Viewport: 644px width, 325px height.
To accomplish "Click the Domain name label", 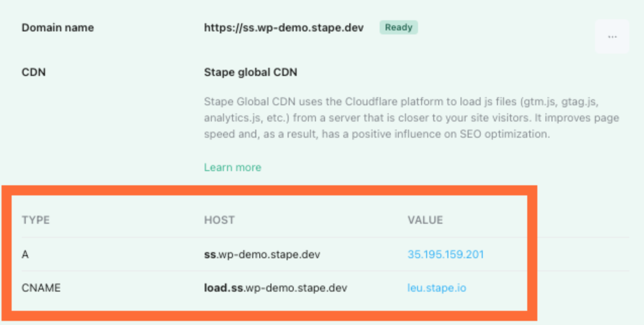I will pyautogui.click(x=57, y=28).
